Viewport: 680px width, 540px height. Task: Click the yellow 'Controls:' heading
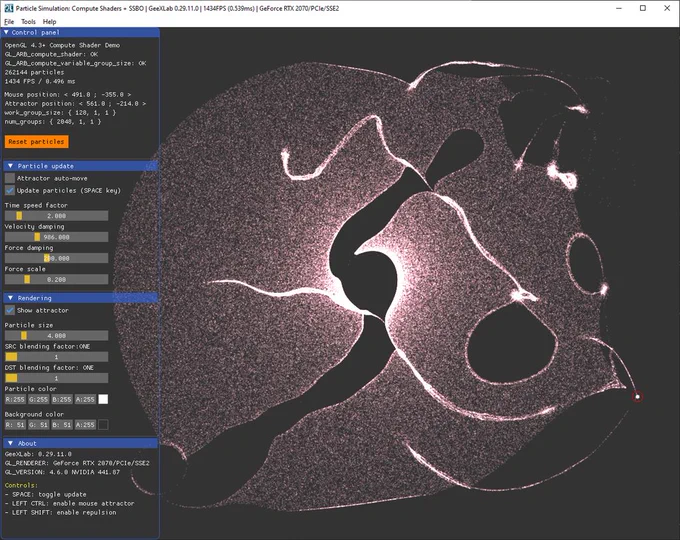pos(21,485)
